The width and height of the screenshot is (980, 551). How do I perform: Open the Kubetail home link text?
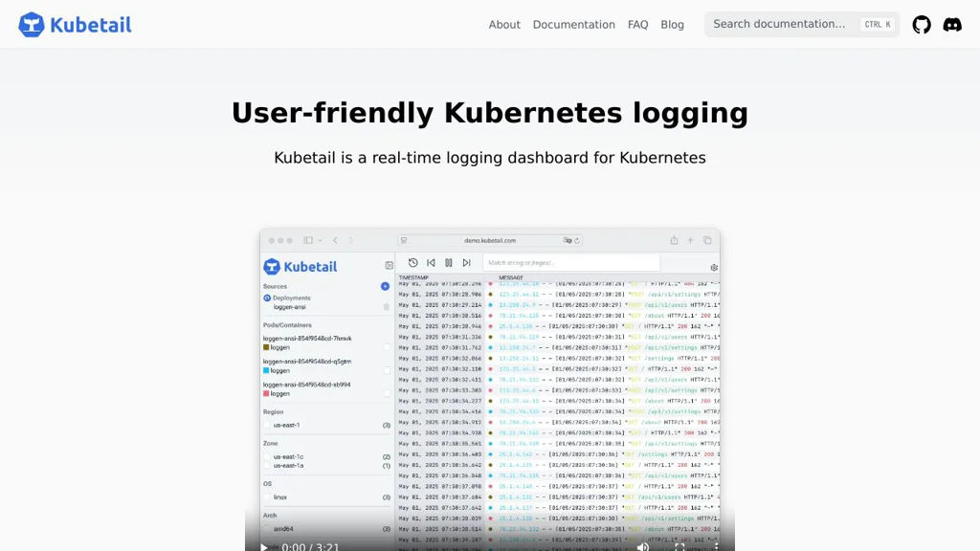[x=91, y=25]
